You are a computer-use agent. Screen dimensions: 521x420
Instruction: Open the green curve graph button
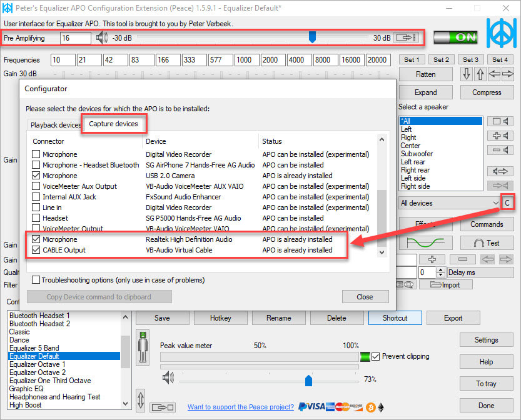pos(426,243)
